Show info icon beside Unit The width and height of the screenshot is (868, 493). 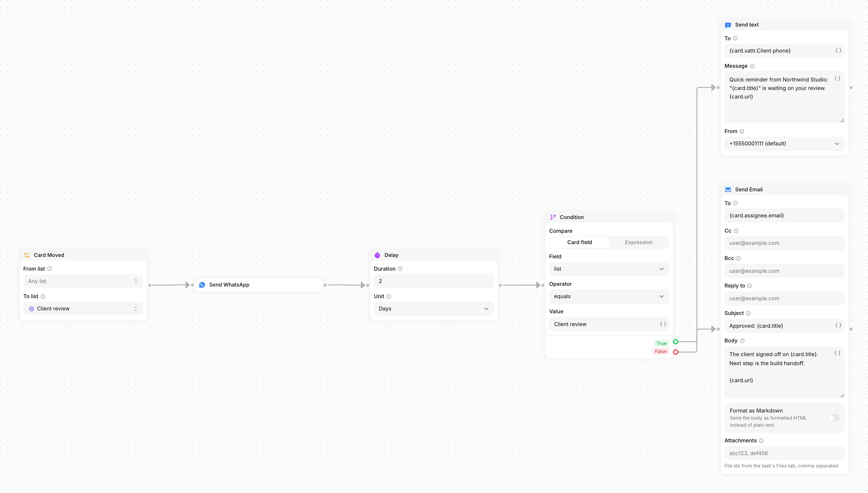coord(389,296)
